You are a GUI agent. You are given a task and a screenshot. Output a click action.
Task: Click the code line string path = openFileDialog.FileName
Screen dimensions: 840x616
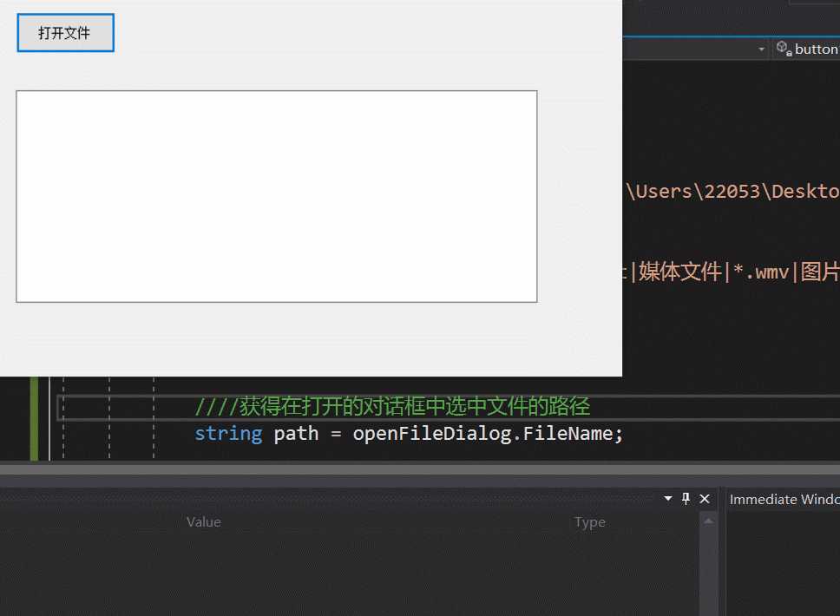(409, 433)
